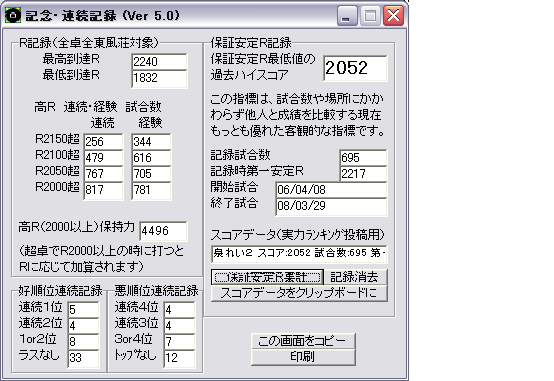Screen dimensions: 554x381
Task: Click the 終了試合 field showing 08/03/29
Action: 331,206
